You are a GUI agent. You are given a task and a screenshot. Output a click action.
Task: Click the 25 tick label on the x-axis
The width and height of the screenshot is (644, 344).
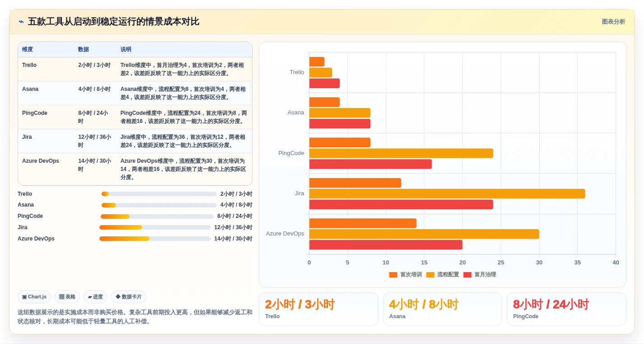(x=500, y=263)
